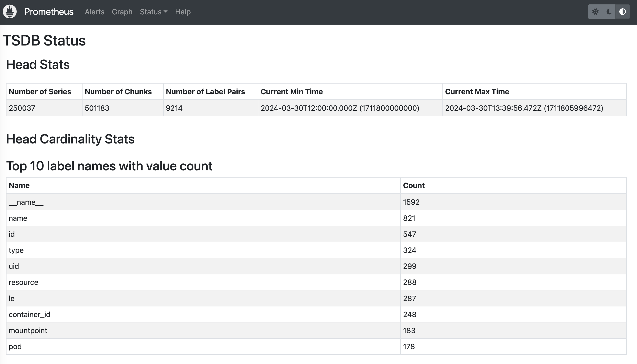Viewport: 637px width, 364px height.
Task: Click the 250037 series count cell
Action: 22,108
